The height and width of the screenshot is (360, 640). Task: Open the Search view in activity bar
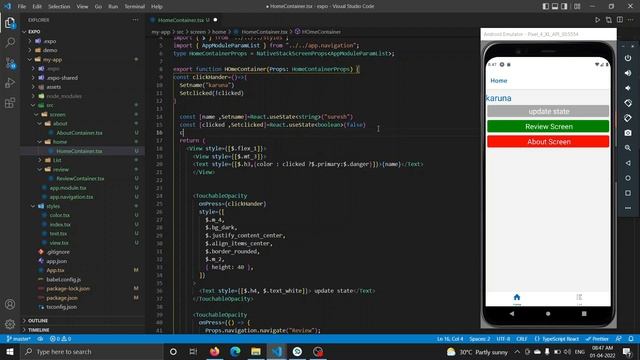(10, 42)
